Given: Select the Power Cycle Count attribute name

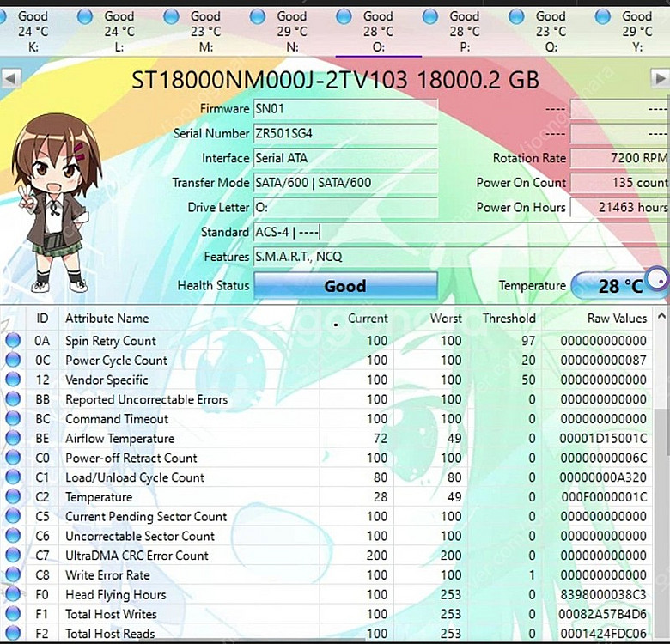Looking at the screenshot, I should pyautogui.click(x=116, y=360).
